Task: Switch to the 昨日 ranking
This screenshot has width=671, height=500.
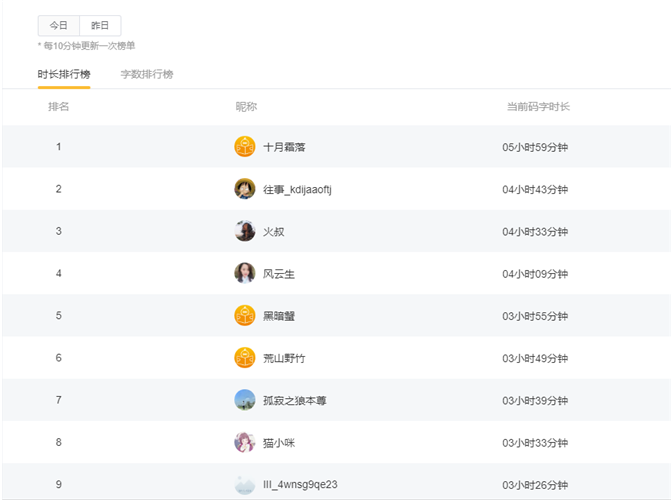Action: coord(100,26)
